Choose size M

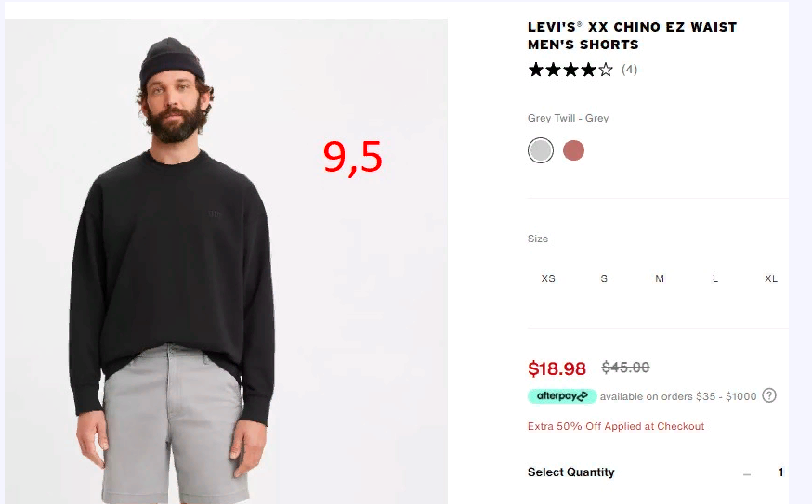coord(660,278)
